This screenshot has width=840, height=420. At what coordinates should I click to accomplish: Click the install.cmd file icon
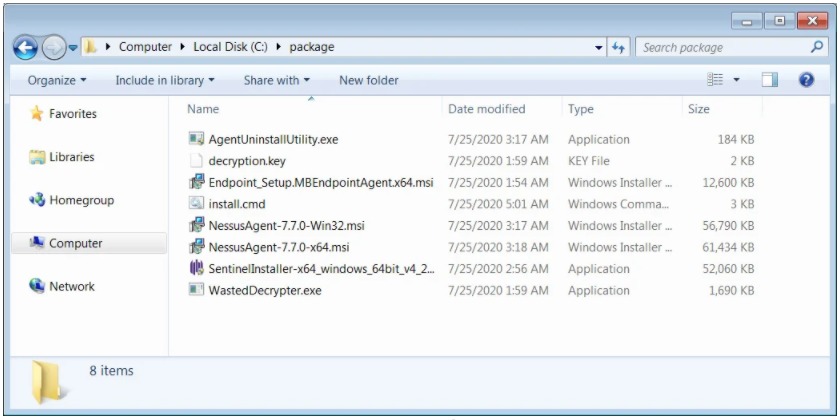click(196, 204)
